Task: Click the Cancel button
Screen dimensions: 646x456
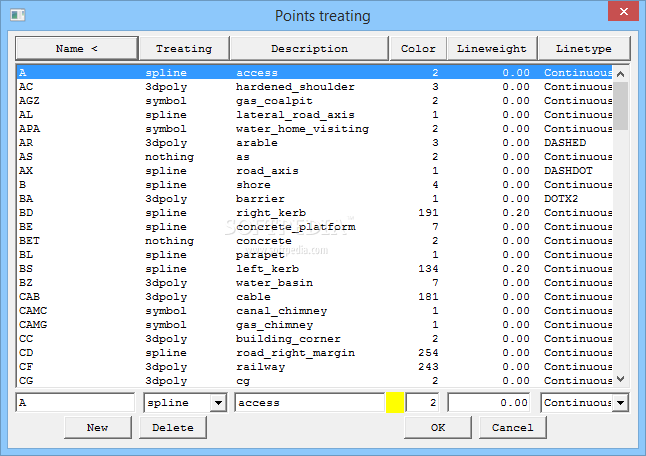Action: tap(513, 428)
